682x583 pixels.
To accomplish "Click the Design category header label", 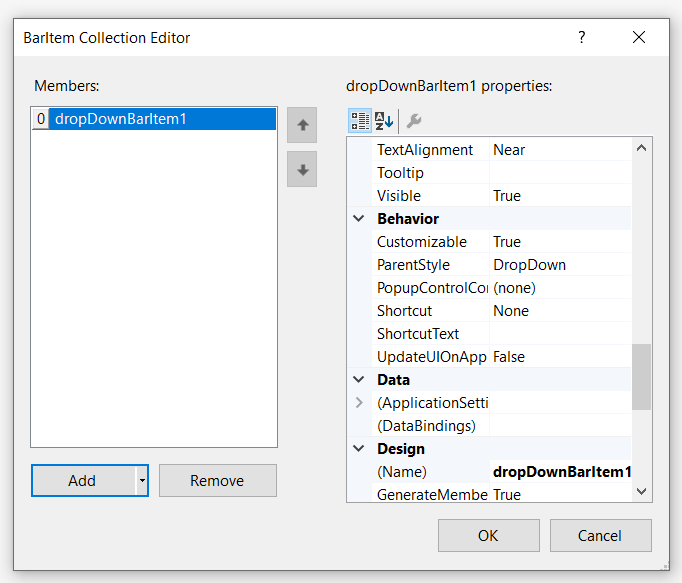I will 401,449.
